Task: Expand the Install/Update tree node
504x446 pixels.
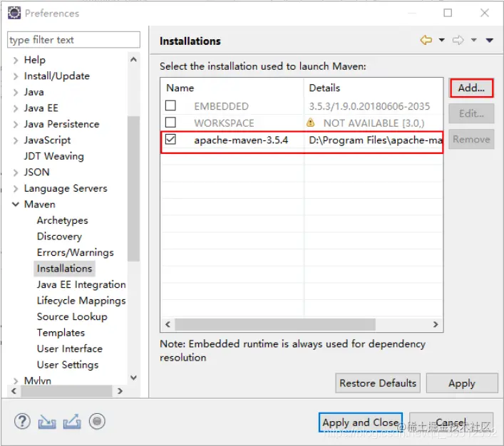Action: click(x=16, y=76)
